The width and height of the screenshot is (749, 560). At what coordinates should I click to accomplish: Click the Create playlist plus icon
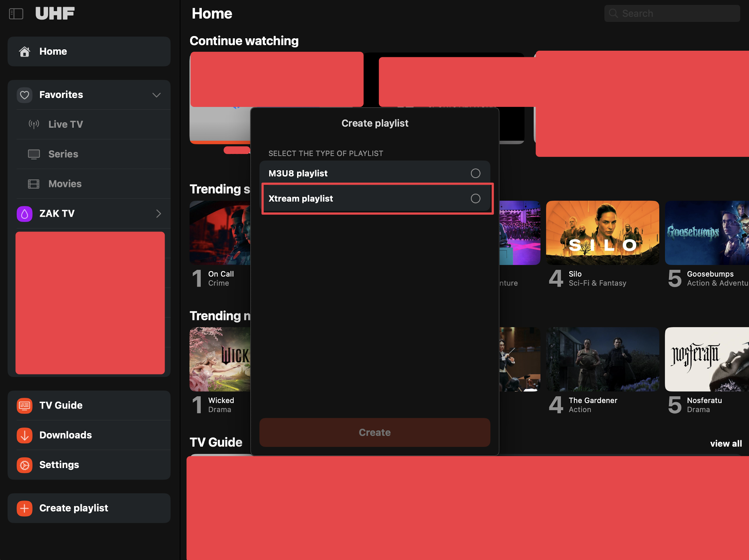25,508
